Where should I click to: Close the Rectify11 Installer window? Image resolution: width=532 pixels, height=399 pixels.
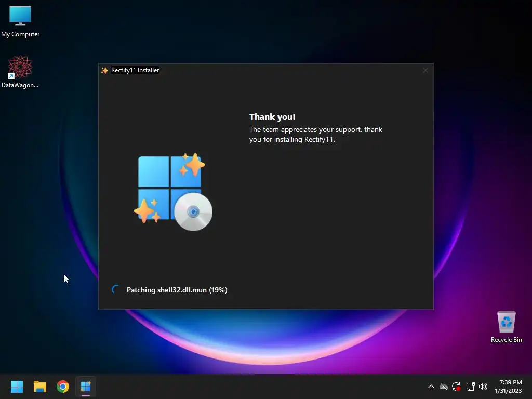click(x=425, y=70)
